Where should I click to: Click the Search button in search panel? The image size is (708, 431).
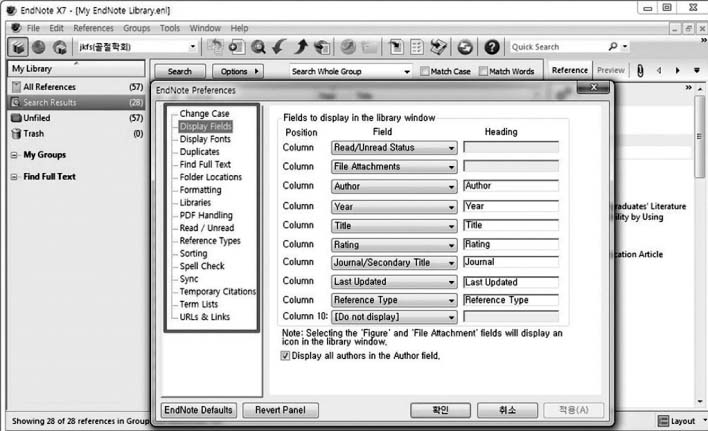(180, 71)
